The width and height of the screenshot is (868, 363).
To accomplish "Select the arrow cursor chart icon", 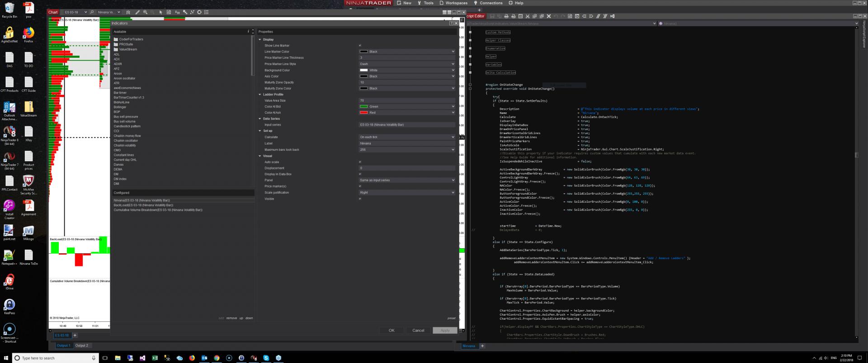I will 160,12.
